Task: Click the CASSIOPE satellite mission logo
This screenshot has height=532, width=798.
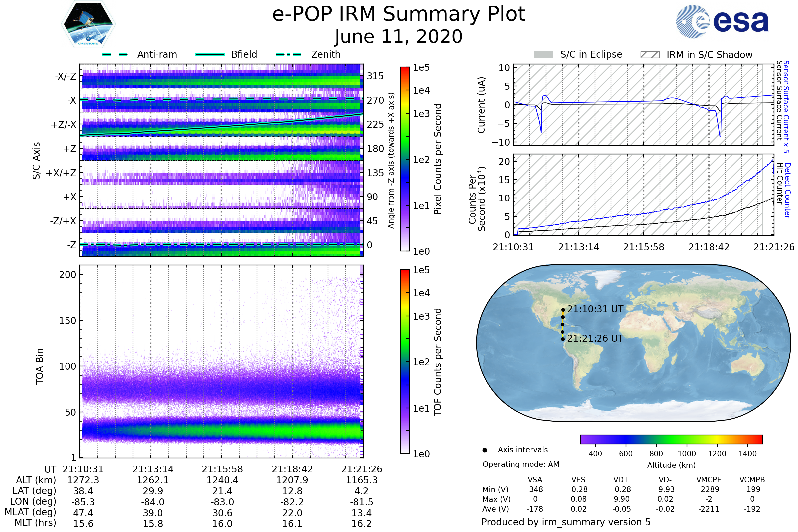Action: point(88,24)
